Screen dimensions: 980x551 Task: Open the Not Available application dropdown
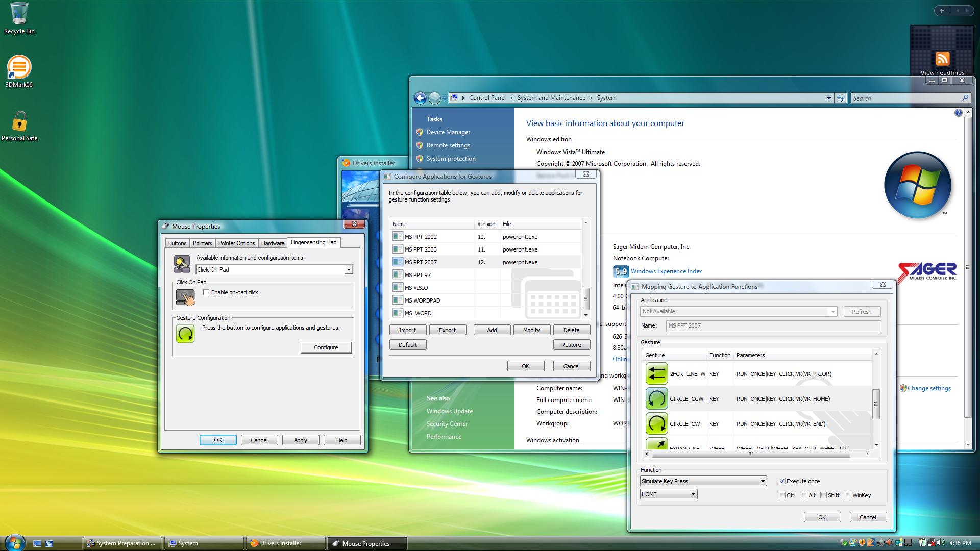[739, 311]
